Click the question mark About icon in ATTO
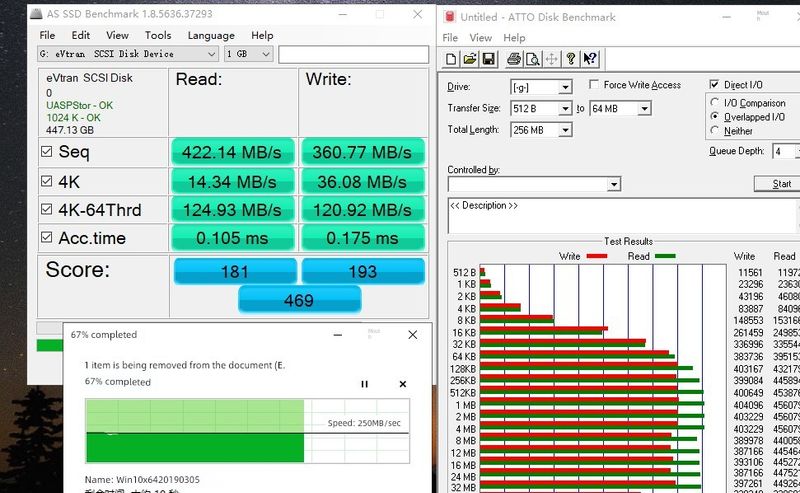The image size is (800, 493). coord(571,59)
